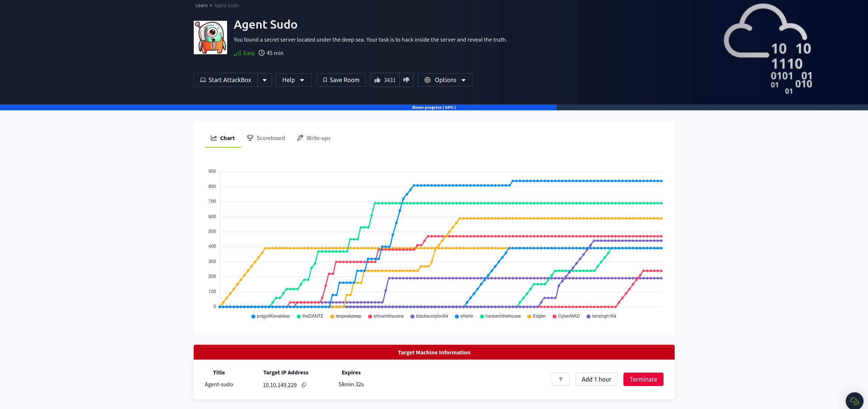Click the thumbs down dislike icon
The image size is (868, 409).
coord(406,80)
